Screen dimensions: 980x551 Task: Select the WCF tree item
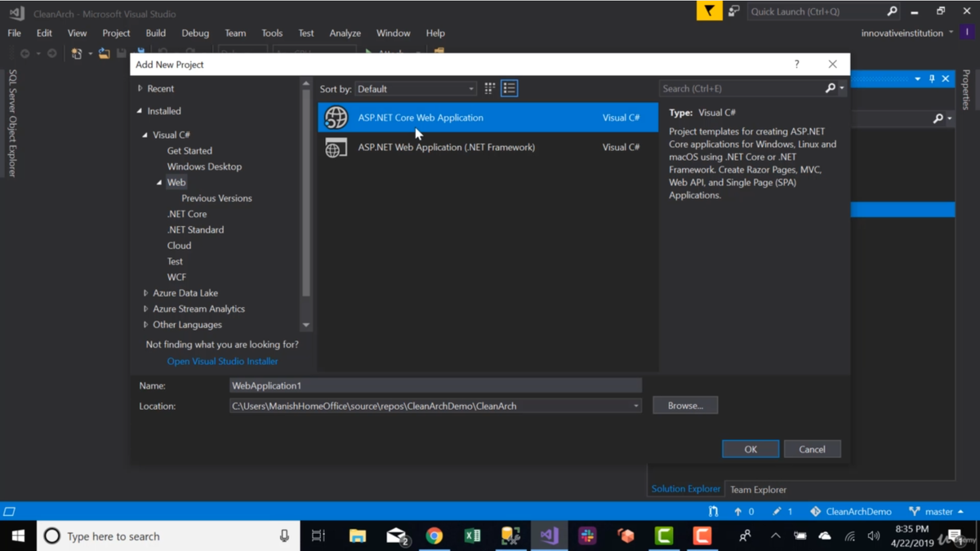point(176,278)
